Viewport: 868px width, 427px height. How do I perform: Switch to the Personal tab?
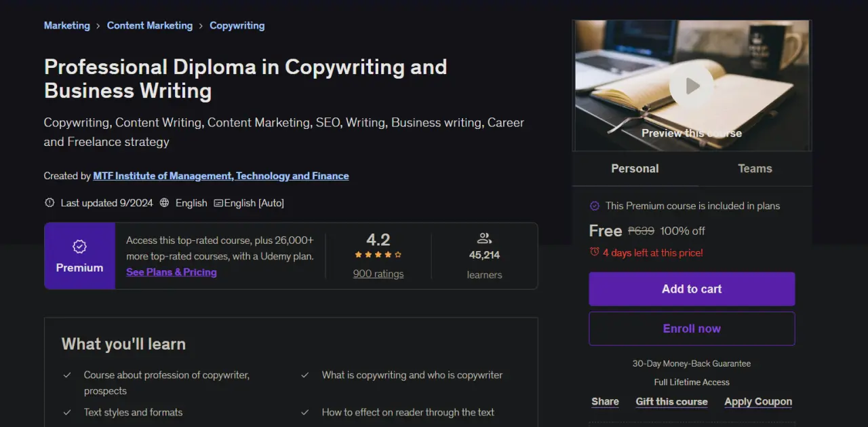pos(635,168)
